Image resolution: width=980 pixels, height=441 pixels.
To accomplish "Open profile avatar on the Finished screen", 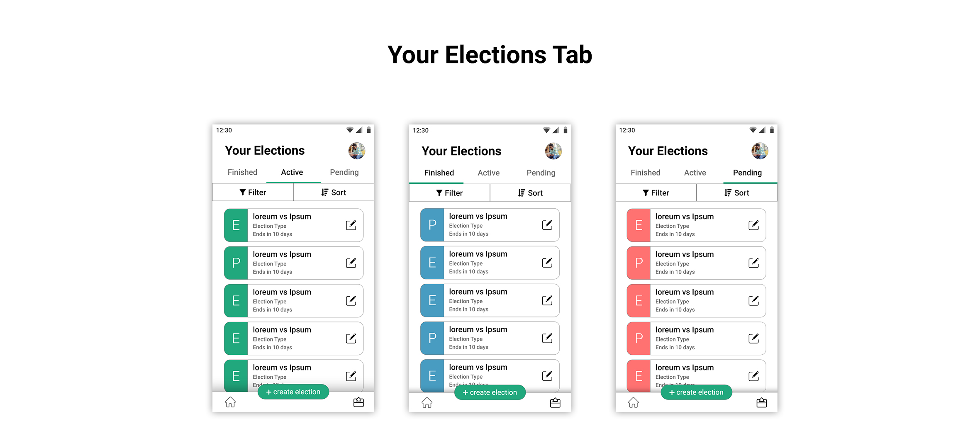I will click(553, 151).
